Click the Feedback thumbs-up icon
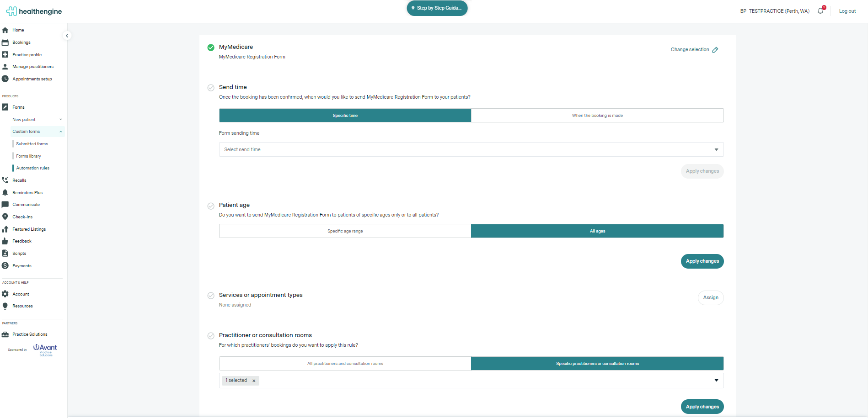Screen dimensions: 868x418 coord(5,241)
